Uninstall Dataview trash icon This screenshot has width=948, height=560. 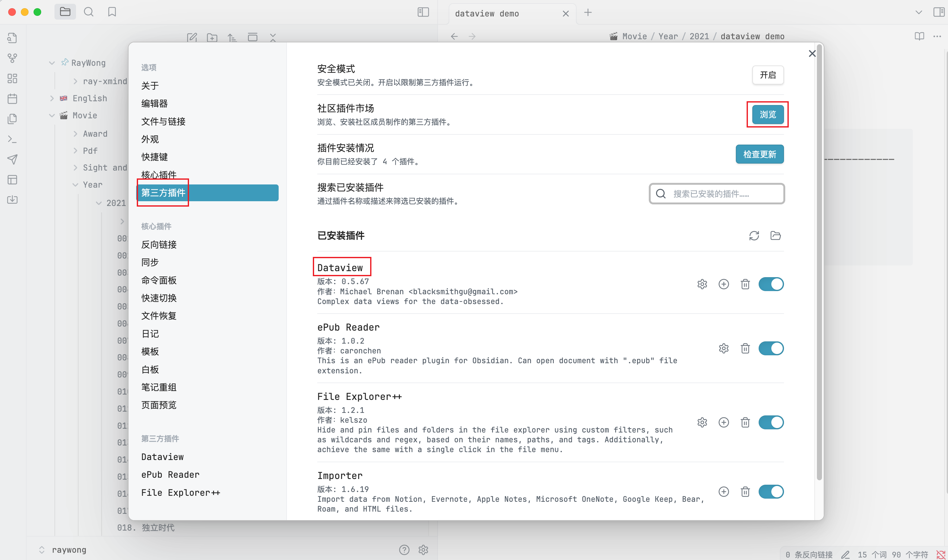click(x=745, y=284)
